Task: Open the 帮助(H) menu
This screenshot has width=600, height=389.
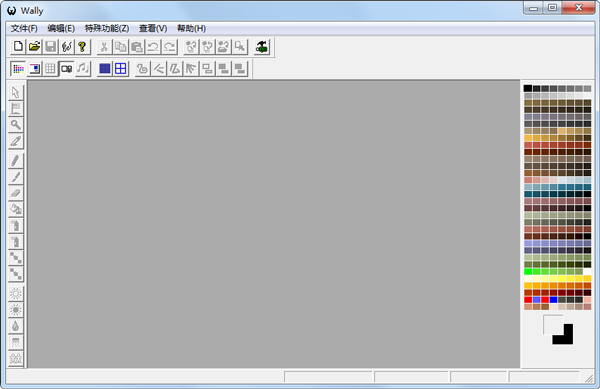Action: [x=191, y=28]
